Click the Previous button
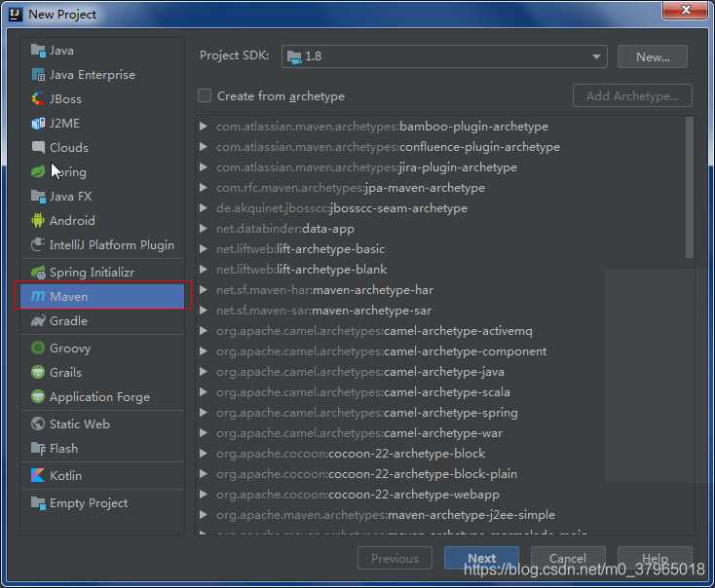Viewport: 715px width, 588px height. (x=395, y=558)
